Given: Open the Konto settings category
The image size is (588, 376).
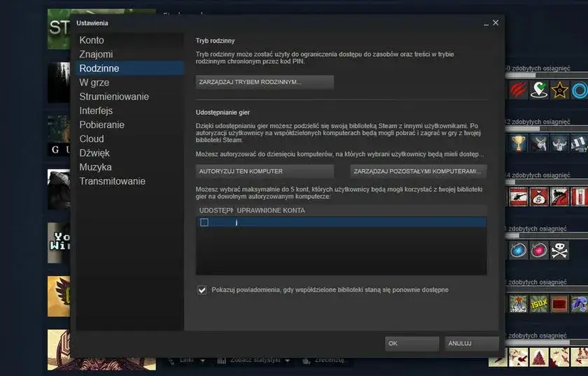Looking at the screenshot, I should [92, 40].
